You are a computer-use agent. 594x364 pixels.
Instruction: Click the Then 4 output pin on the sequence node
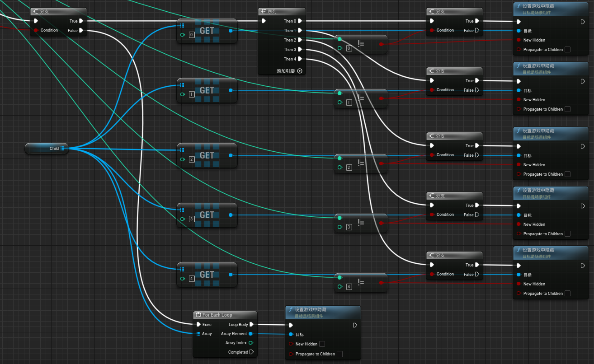tap(300, 59)
